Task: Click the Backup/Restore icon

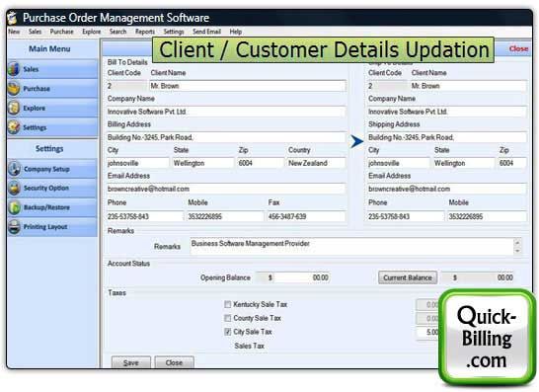Action: (x=15, y=207)
